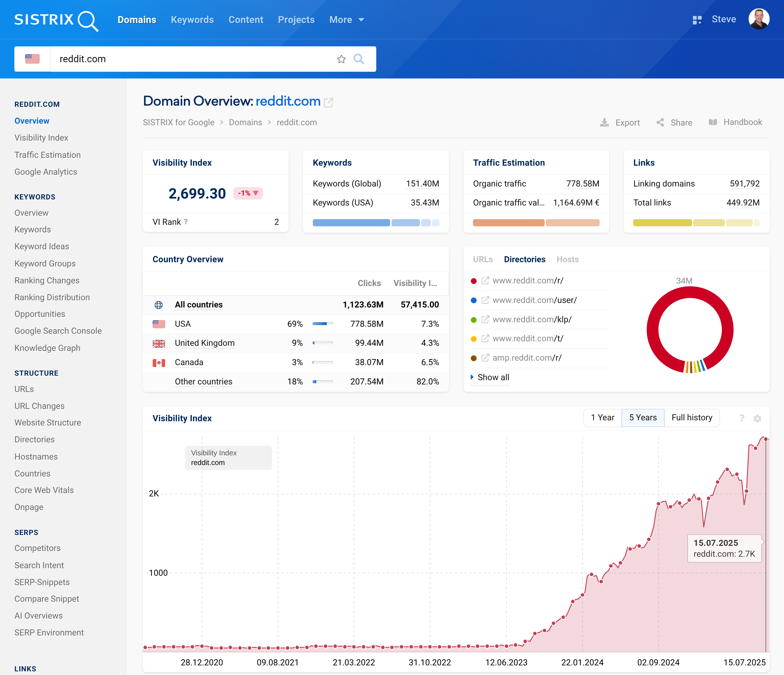Open external link icon for www.reddit.com/t/
This screenshot has width=784, height=675.
(x=485, y=339)
